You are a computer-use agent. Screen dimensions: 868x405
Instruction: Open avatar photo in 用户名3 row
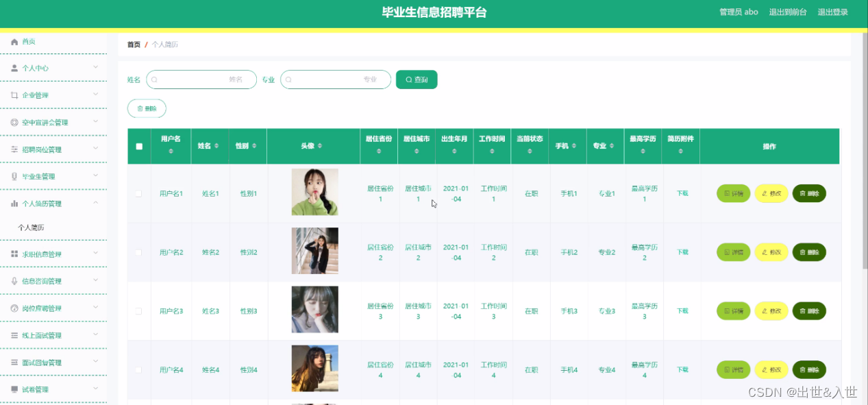[x=314, y=310]
